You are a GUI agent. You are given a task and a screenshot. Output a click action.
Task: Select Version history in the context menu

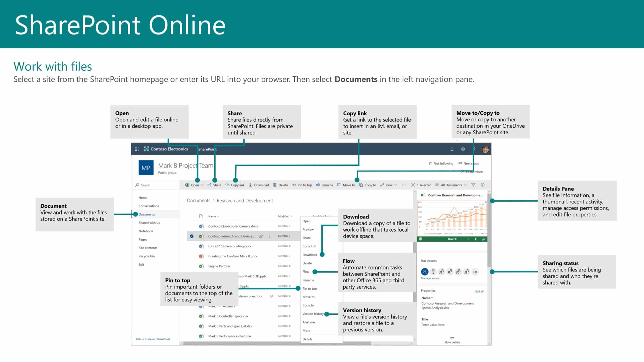pos(313,314)
